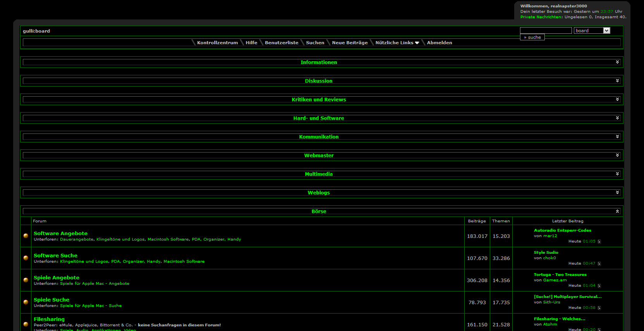Go to last post icon for Tortuga
Screen dimensions: 644x331
click(x=599, y=286)
